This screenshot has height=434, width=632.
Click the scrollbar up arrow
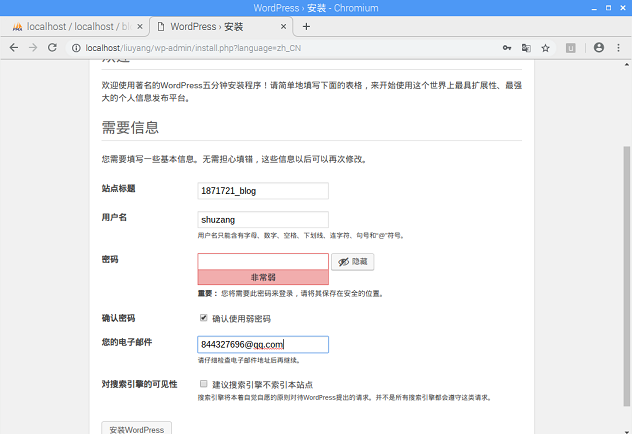[626, 64]
